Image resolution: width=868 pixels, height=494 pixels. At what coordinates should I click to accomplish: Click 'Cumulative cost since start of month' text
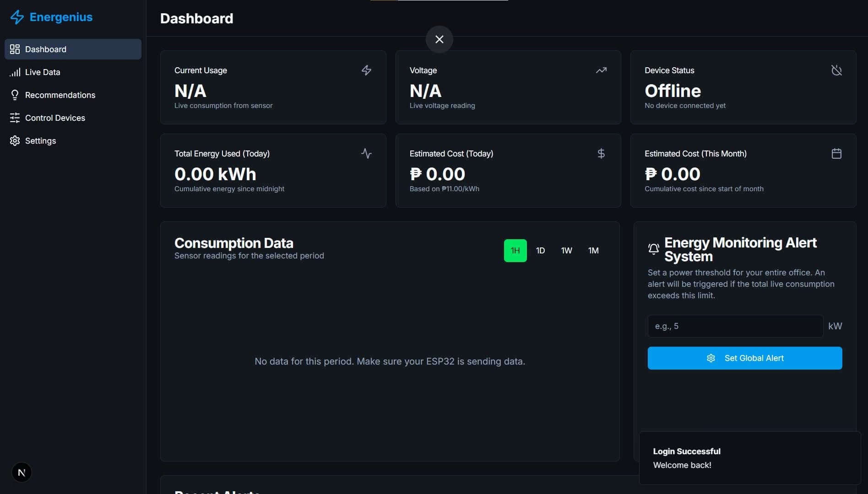pyautogui.click(x=704, y=188)
